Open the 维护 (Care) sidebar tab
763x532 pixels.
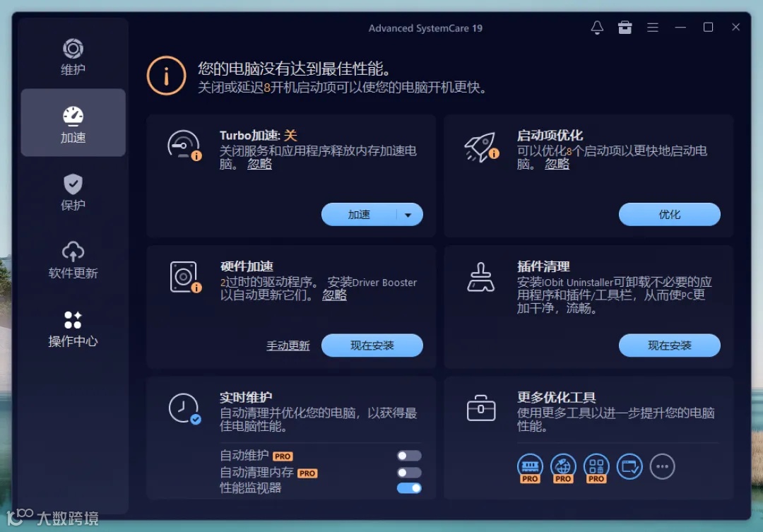tap(73, 57)
